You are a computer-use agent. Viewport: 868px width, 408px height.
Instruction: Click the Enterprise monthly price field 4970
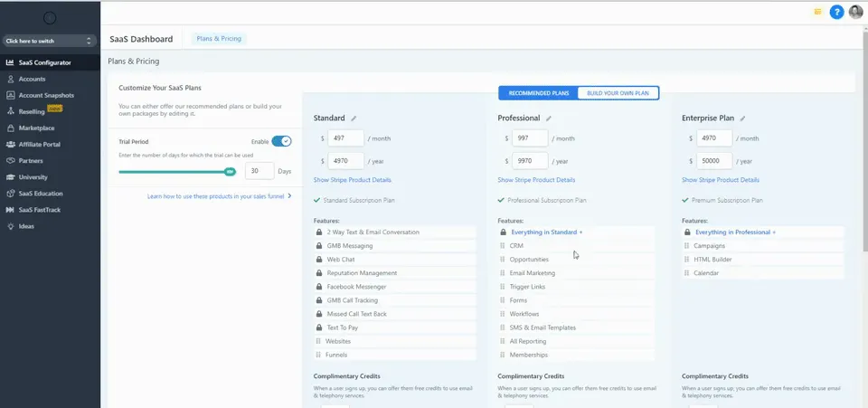pyautogui.click(x=714, y=138)
